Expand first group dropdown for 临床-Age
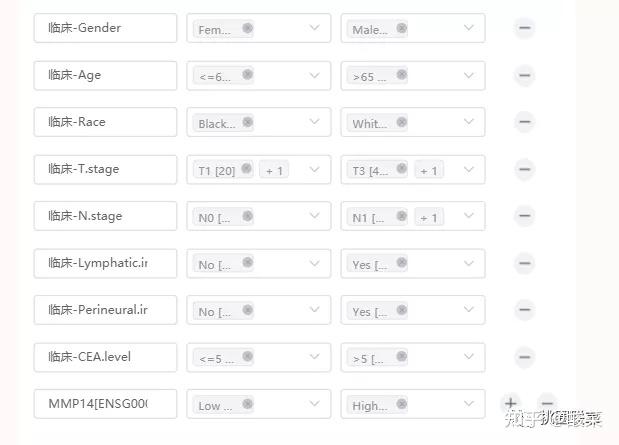This screenshot has height=445, width=619. coord(315,75)
